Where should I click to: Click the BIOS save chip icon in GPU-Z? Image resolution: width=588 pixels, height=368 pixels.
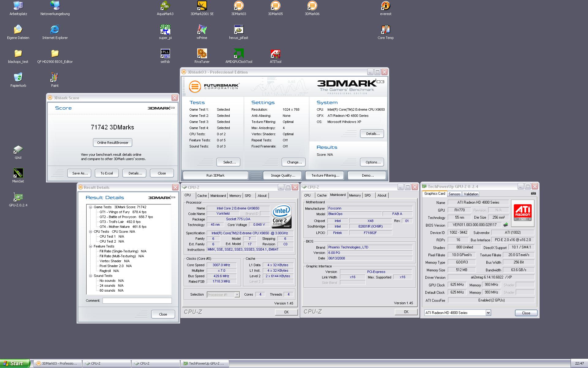pos(506,225)
